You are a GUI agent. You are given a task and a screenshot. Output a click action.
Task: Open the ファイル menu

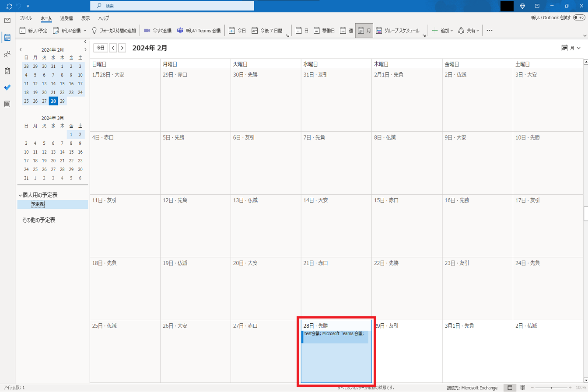(26, 18)
